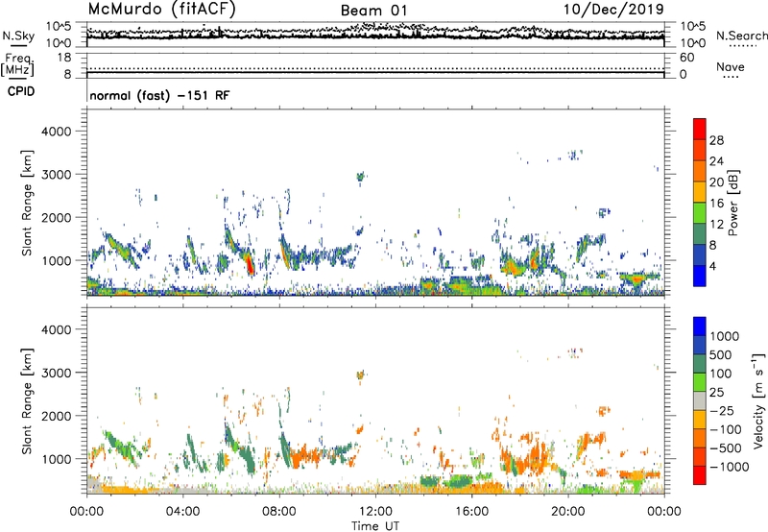Click the red bottom of the velocity color bar
This screenshot has width=768, height=532.
pyautogui.click(x=700, y=475)
